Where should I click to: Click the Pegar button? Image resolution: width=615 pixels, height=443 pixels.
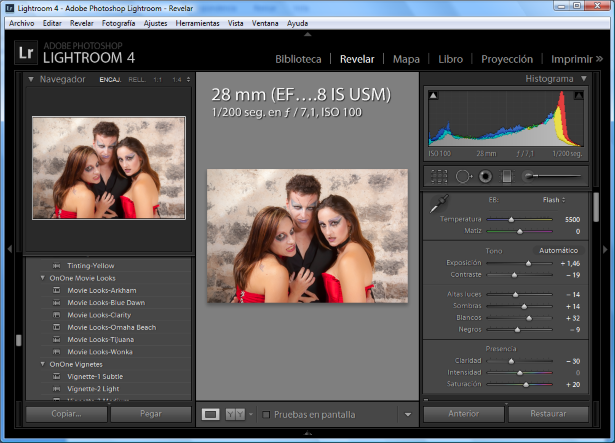[x=151, y=414]
